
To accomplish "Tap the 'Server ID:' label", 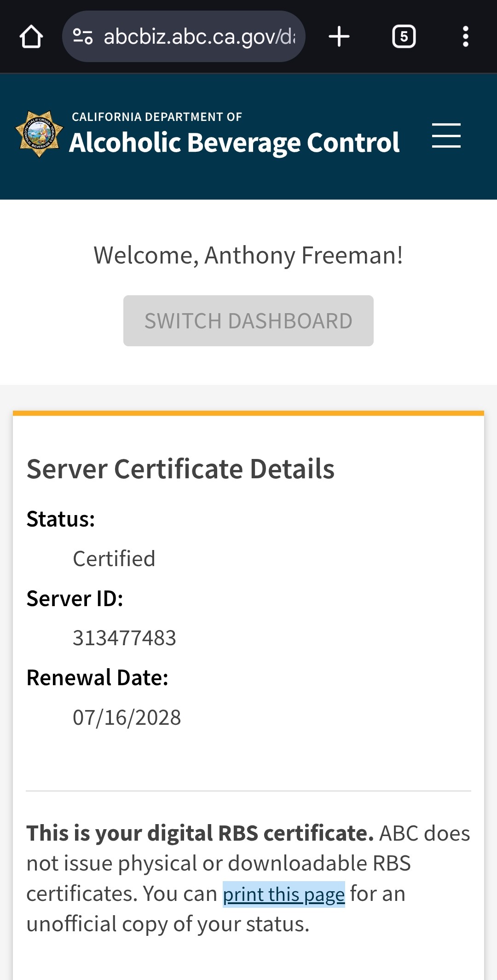I will pos(75,599).
